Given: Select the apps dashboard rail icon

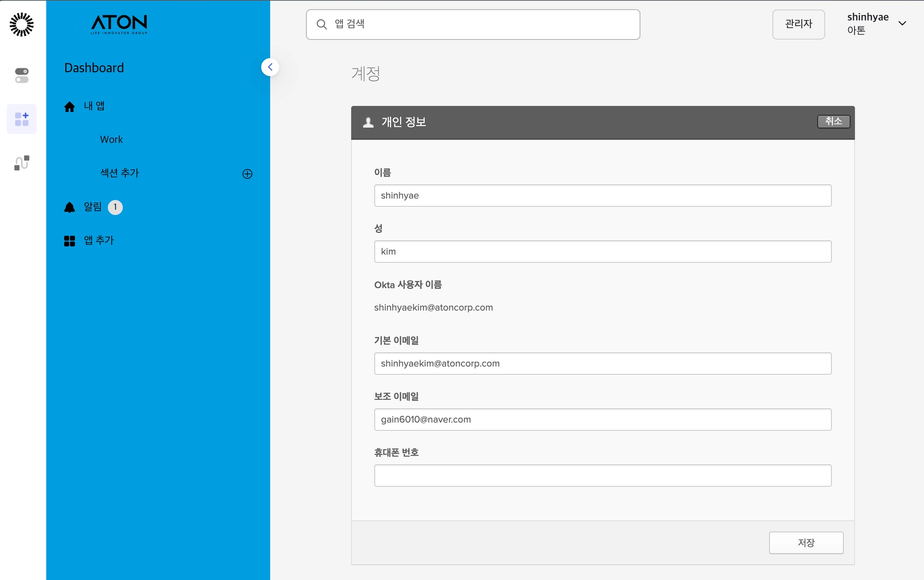Looking at the screenshot, I should point(22,119).
